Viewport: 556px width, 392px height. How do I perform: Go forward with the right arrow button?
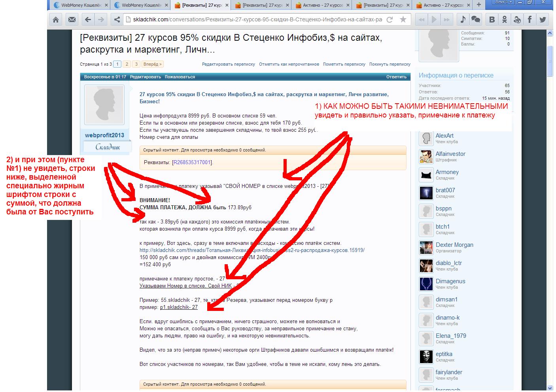pyautogui.click(x=101, y=19)
